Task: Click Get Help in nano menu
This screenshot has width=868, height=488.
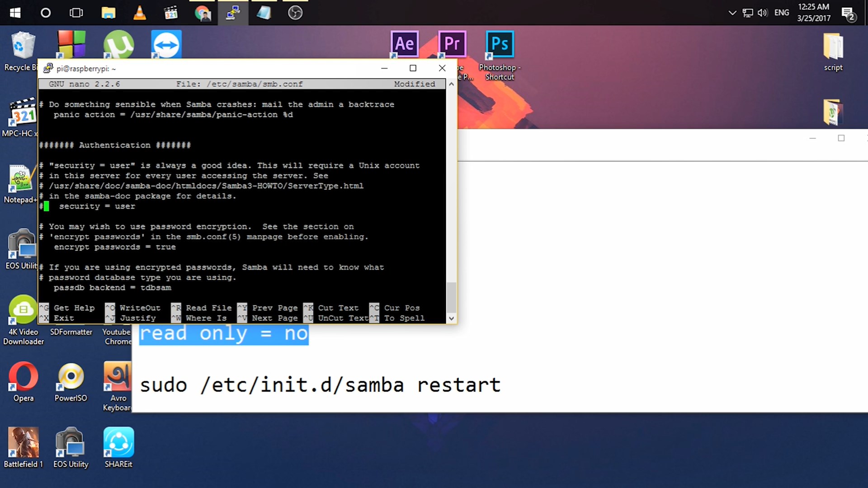Action: [x=74, y=307]
